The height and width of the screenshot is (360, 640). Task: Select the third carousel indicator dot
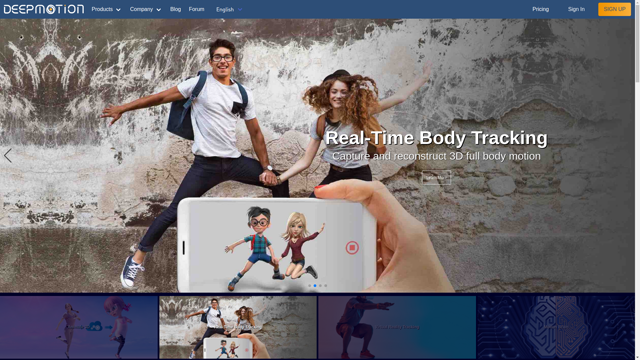(x=320, y=286)
